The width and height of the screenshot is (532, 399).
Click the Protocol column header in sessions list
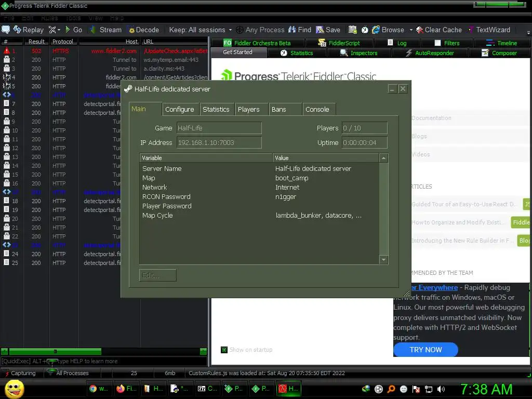pos(63,42)
